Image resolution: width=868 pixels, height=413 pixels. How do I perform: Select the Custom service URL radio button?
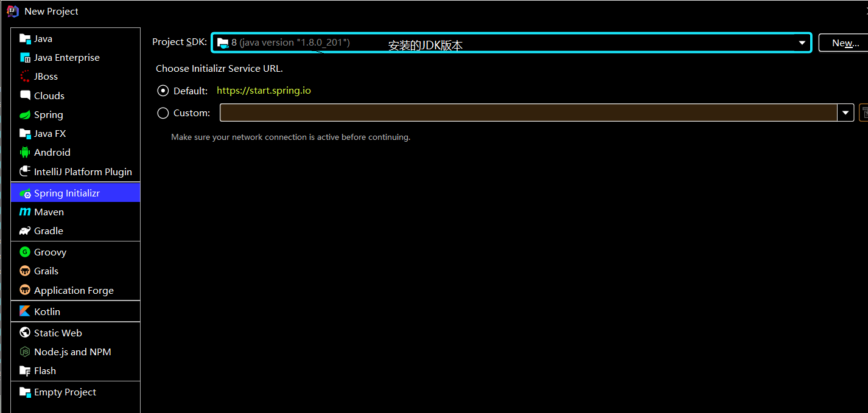click(163, 113)
